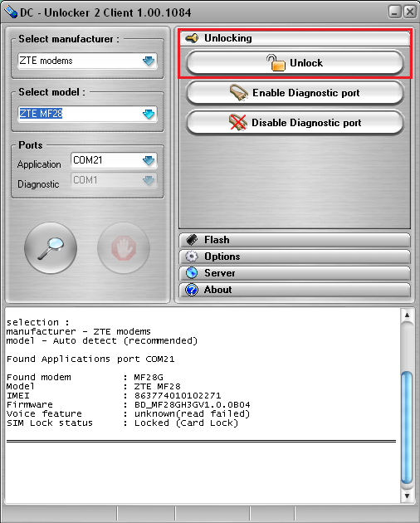Click the Unlocking section header
The image size is (420, 523).
tap(295, 38)
